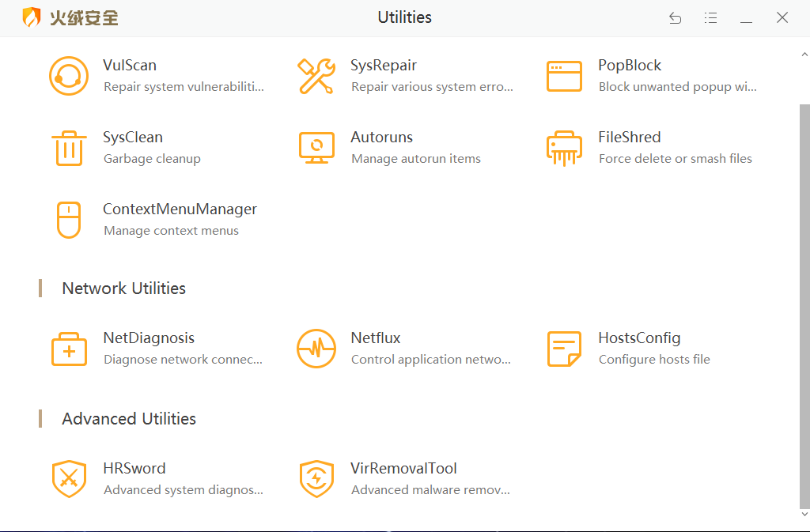Click 'Diagnose network connec...' description
Image resolution: width=810 pixels, height=532 pixels.
click(x=183, y=360)
